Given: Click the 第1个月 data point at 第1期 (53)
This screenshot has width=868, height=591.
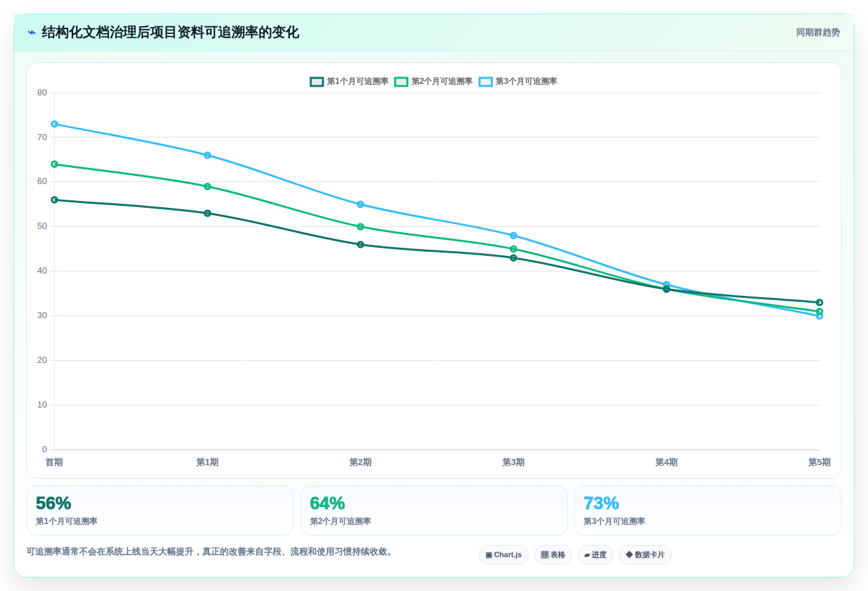Looking at the screenshot, I should (x=207, y=213).
